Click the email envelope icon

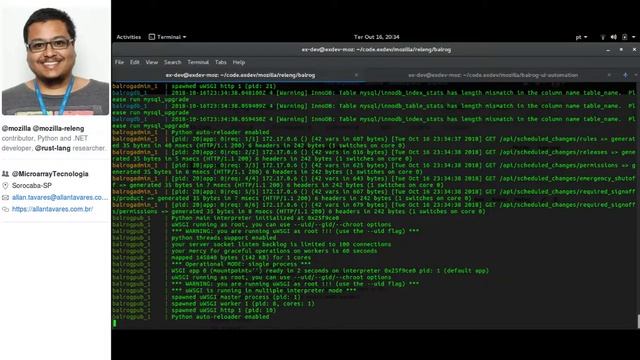tap(5, 198)
